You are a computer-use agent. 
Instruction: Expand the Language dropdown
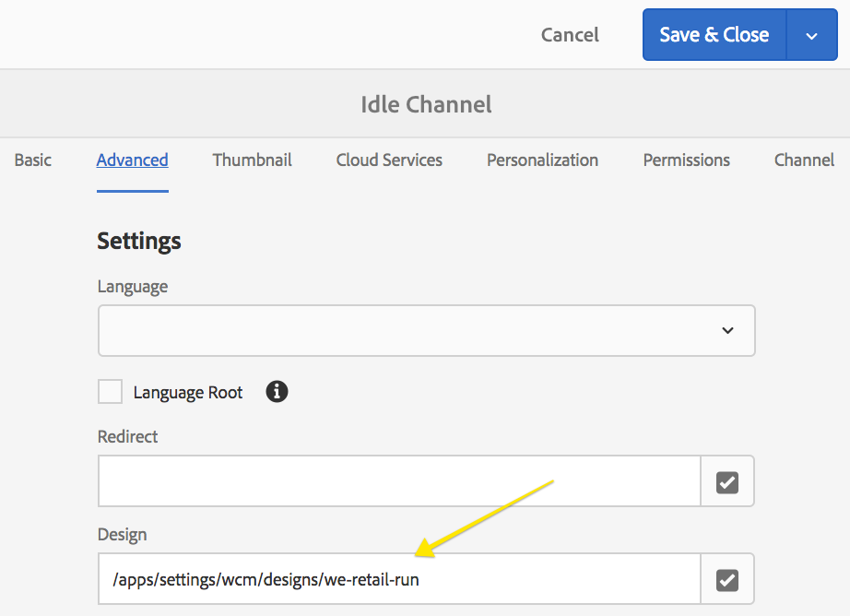tap(426, 330)
